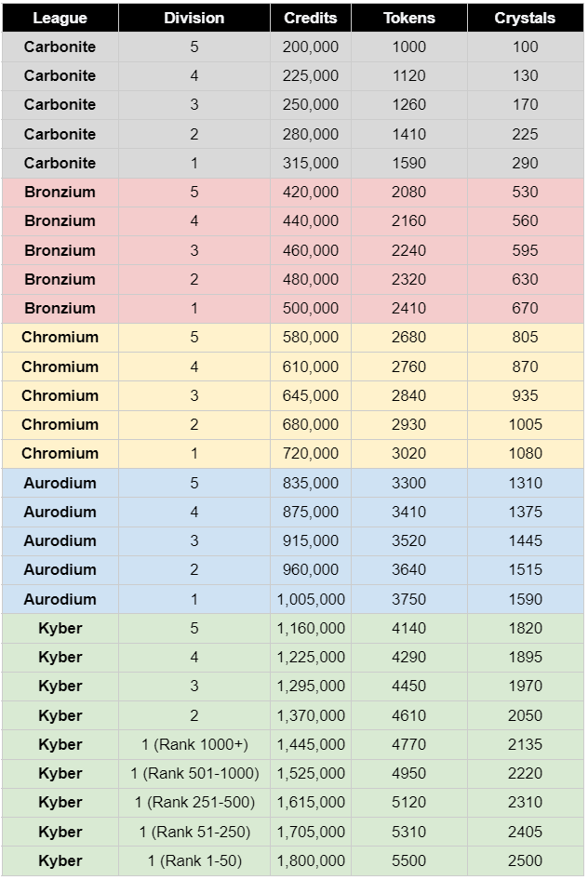Screen dimensions: 588x880
Task: Click the Division column header
Action: (194, 18)
